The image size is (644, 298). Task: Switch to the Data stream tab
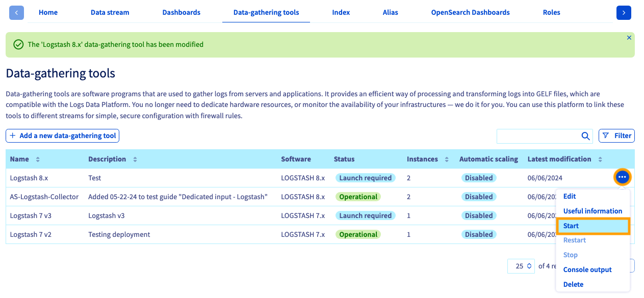tap(110, 12)
